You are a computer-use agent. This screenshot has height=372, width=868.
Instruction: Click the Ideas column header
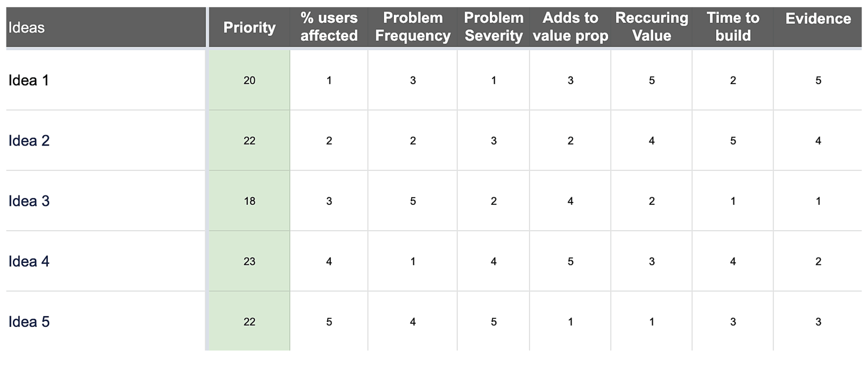(x=27, y=28)
